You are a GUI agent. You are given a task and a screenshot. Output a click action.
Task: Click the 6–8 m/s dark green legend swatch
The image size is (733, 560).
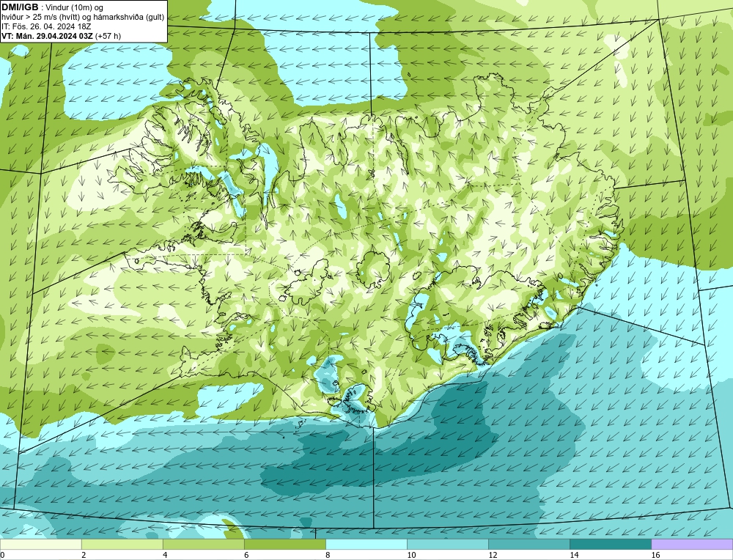[284, 544]
